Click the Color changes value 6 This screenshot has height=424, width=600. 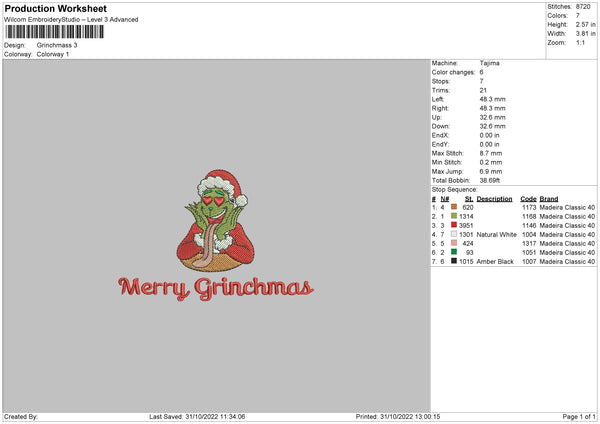point(481,72)
